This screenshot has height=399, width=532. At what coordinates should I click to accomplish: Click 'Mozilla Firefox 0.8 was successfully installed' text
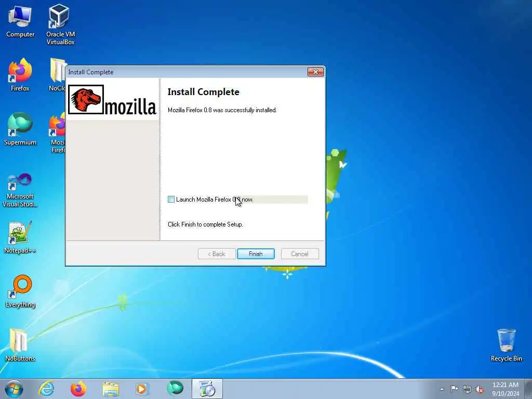pos(222,110)
